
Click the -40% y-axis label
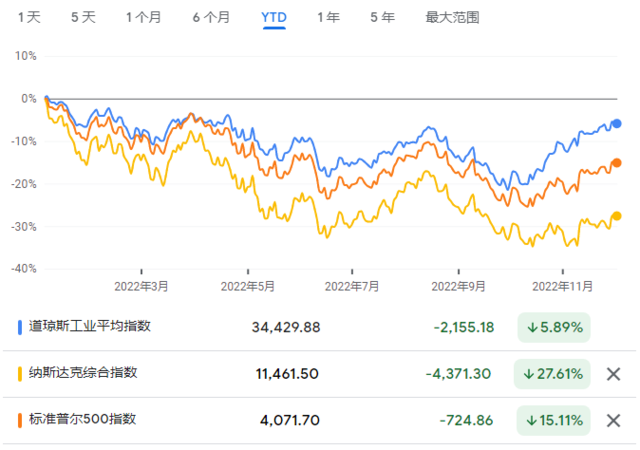24,269
